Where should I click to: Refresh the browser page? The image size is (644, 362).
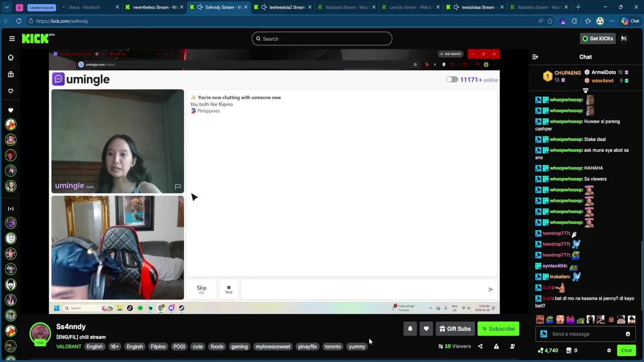point(19,21)
